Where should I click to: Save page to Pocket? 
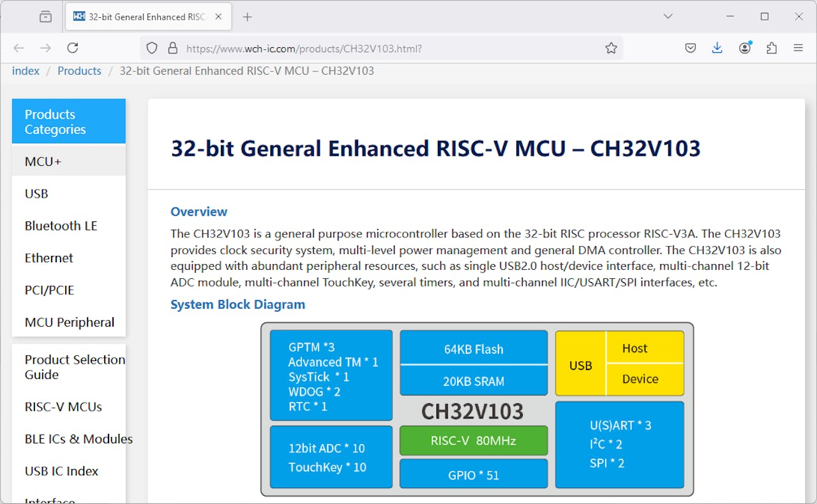click(x=690, y=48)
